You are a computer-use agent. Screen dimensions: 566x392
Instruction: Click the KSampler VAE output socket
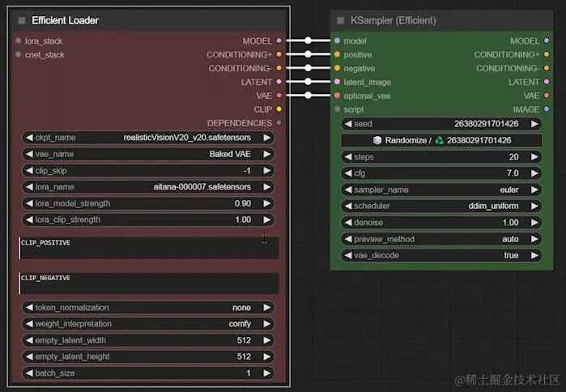coord(547,96)
